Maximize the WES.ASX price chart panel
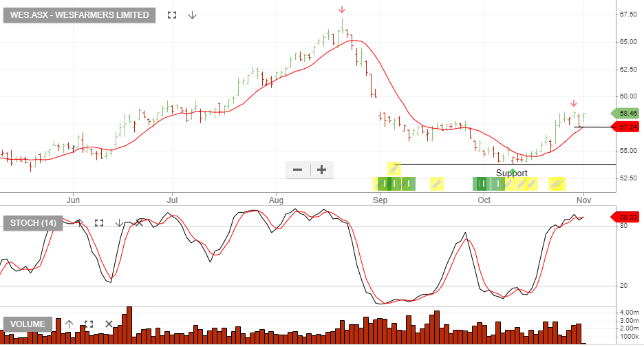Screen dimensions: 644x347 coord(172,15)
